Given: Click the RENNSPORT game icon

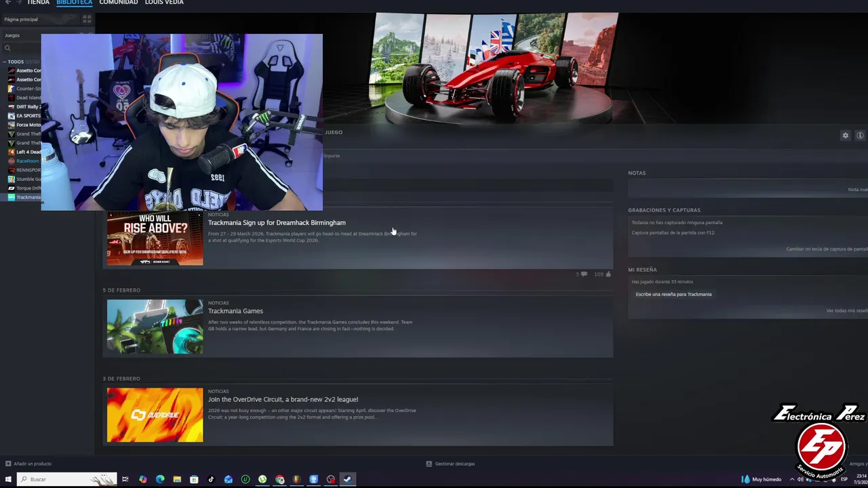Looking at the screenshot, I should [x=11, y=170].
